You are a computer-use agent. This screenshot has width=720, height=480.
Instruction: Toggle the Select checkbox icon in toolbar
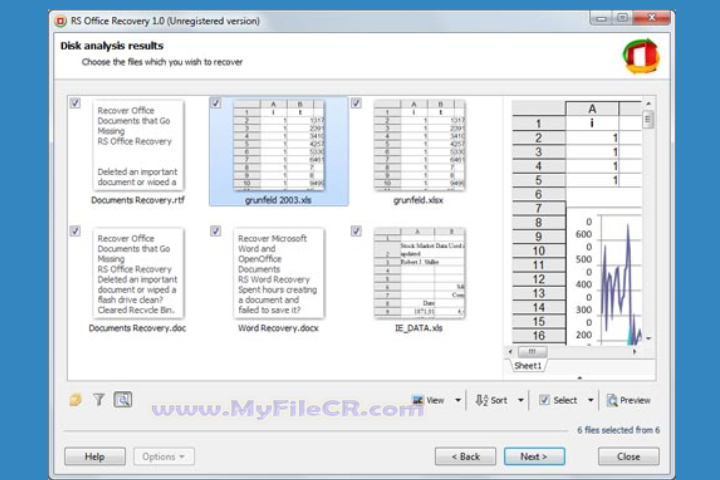[544, 400]
